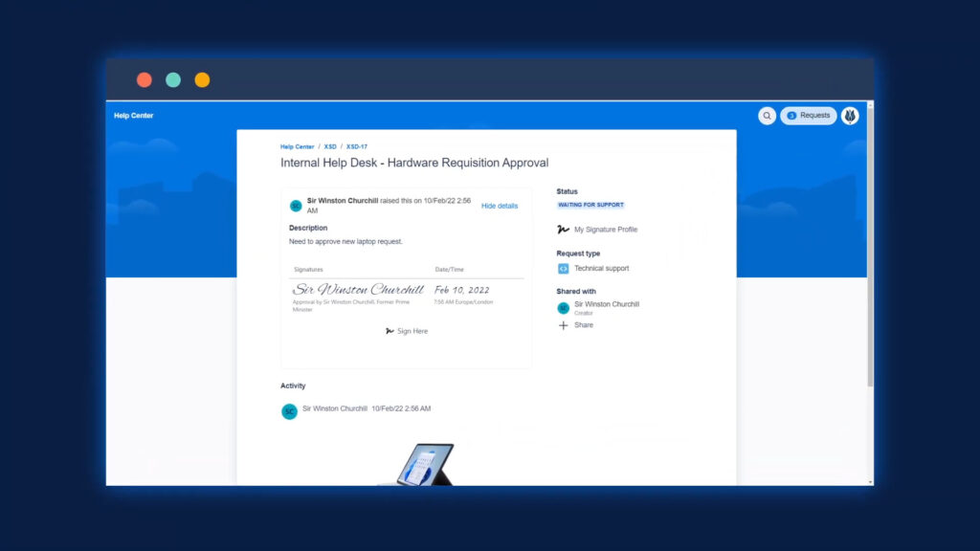Click Sir Winston Churchill avatar in Activity

pyautogui.click(x=289, y=411)
